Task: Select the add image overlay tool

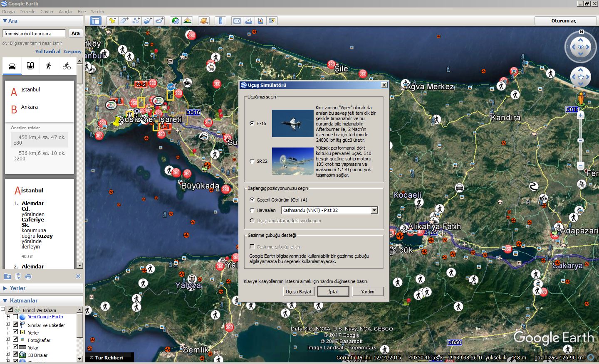Action: [147, 21]
